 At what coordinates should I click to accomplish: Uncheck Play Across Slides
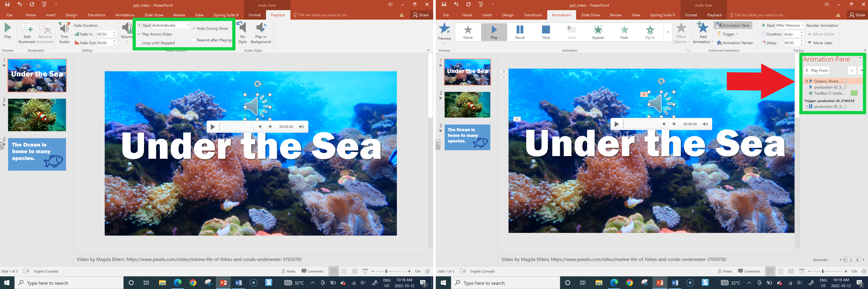coord(139,34)
